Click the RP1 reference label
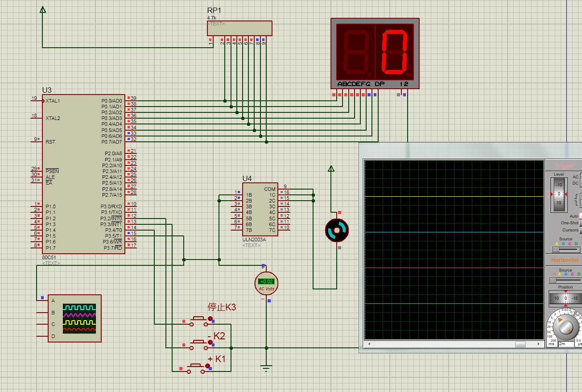The image size is (582, 392). pyautogui.click(x=214, y=11)
